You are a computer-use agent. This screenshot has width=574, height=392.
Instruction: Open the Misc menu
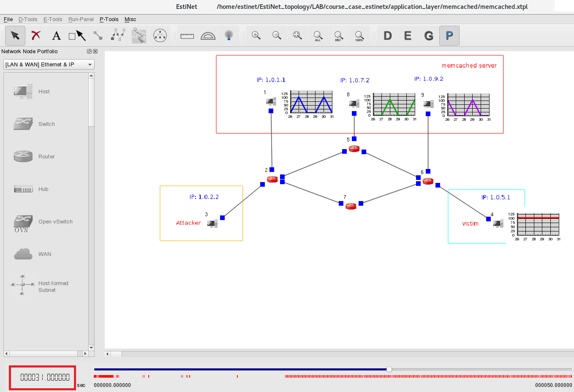130,19
